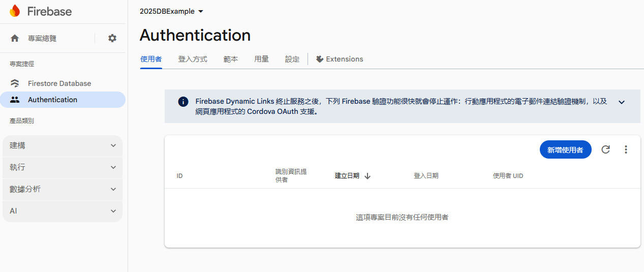Viewport: 644px width, 272px height.
Task: Expand the 執行 category
Action: click(x=63, y=167)
